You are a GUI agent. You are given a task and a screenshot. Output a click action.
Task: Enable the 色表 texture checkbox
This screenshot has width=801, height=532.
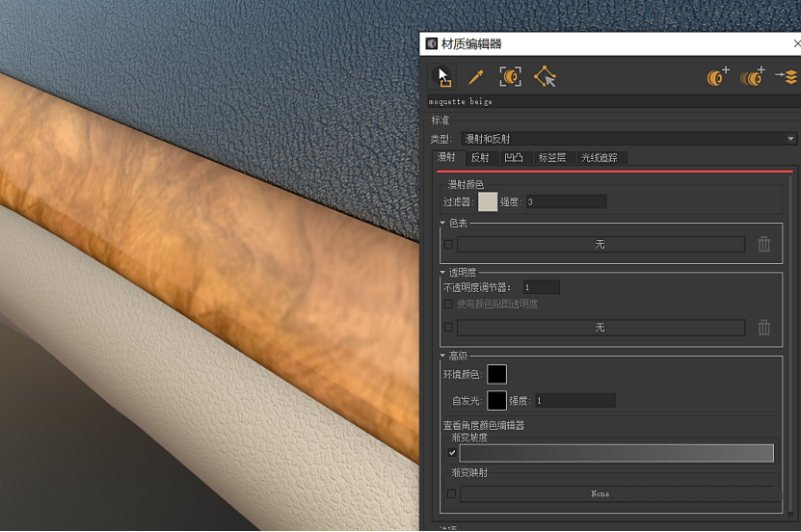pyautogui.click(x=448, y=245)
